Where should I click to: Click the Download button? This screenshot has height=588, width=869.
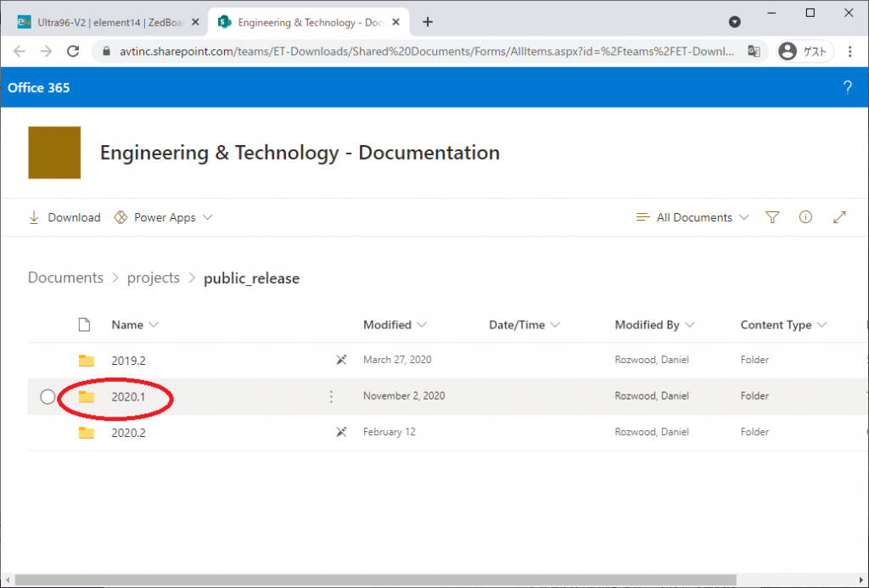coord(64,217)
